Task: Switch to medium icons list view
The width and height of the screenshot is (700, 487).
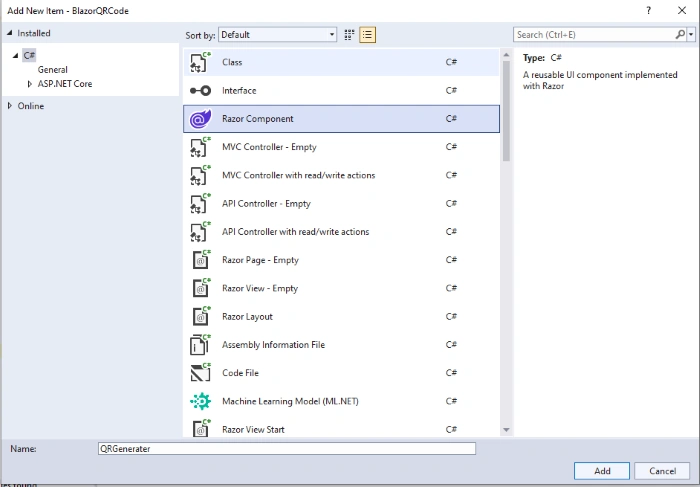Action: (x=367, y=35)
